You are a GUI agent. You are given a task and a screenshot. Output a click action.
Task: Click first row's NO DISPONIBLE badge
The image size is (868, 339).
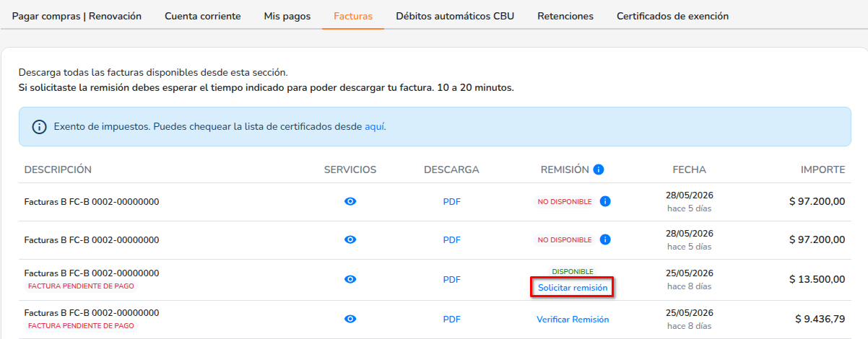pos(565,202)
